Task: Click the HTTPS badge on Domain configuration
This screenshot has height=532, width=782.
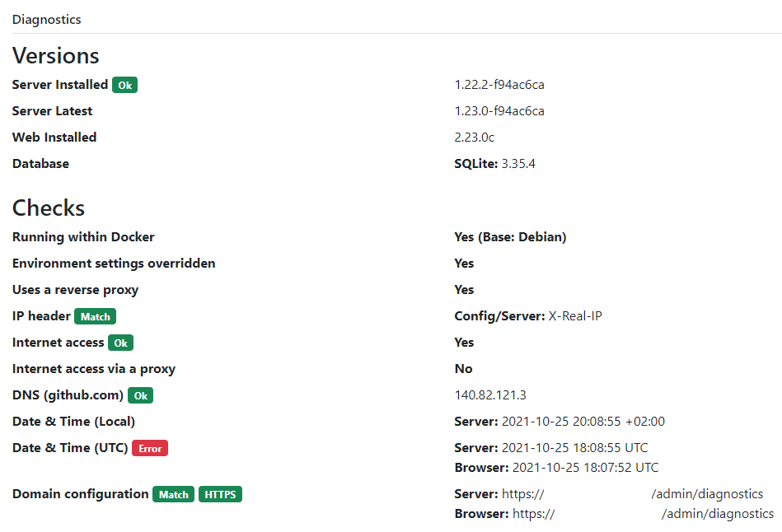Action: 220,494
